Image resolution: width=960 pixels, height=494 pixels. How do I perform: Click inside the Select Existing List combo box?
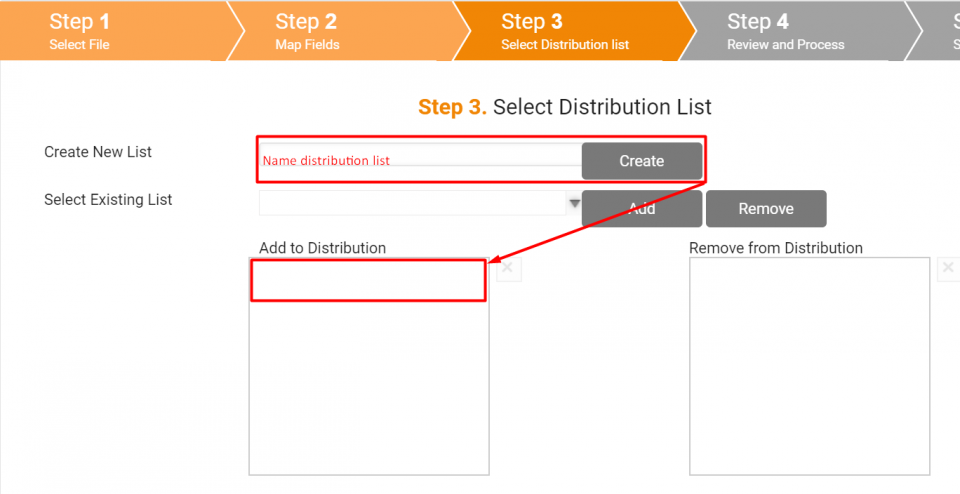(x=412, y=203)
